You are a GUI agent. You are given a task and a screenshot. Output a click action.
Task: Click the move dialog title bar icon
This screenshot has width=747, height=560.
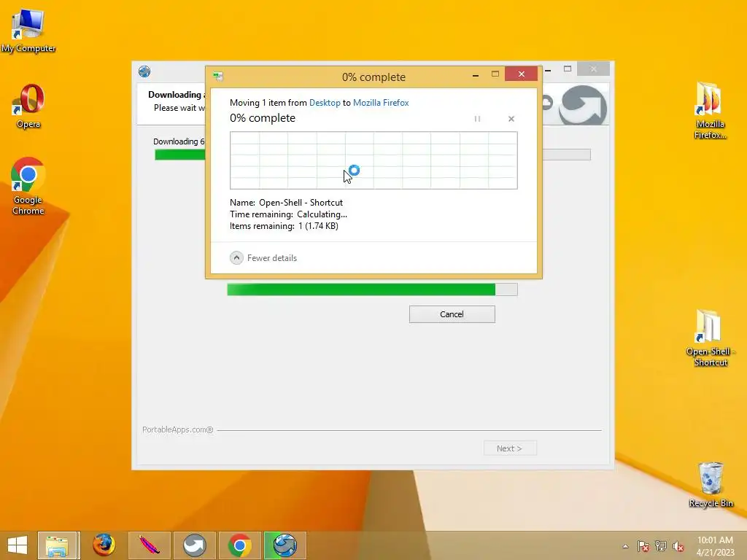(x=219, y=76)
